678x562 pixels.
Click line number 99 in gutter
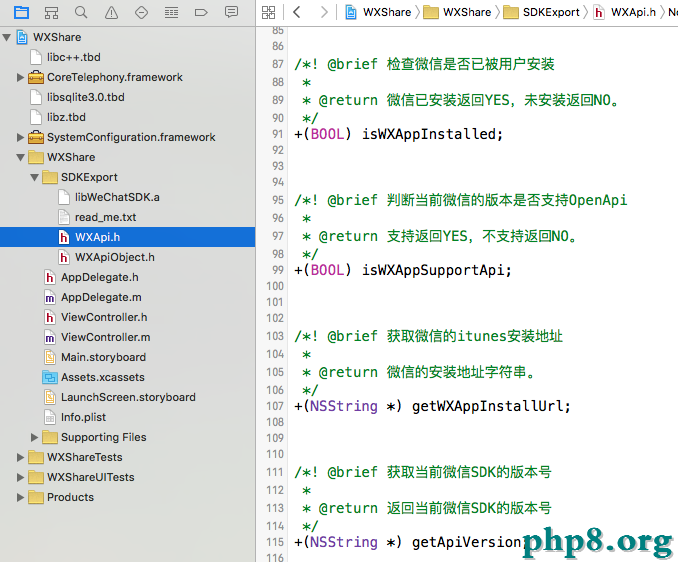pos(278,270)
